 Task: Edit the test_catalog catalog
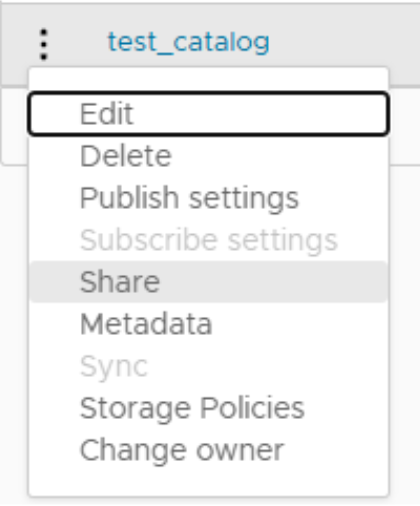pos(209,114)
